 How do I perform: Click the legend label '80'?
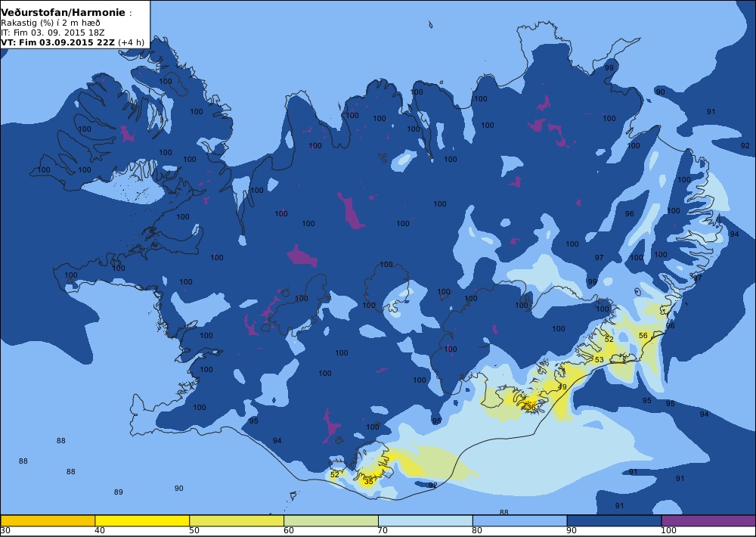[477, 531]
